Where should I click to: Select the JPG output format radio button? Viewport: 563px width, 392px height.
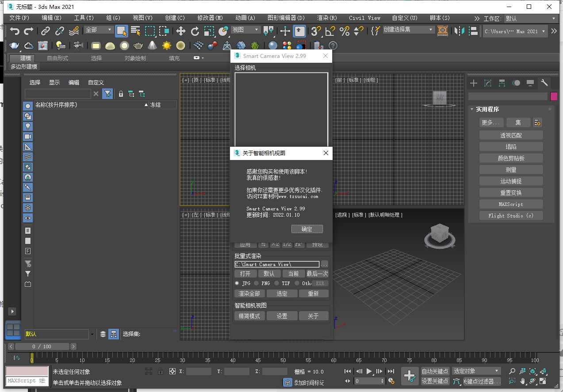tap(237, 283)
